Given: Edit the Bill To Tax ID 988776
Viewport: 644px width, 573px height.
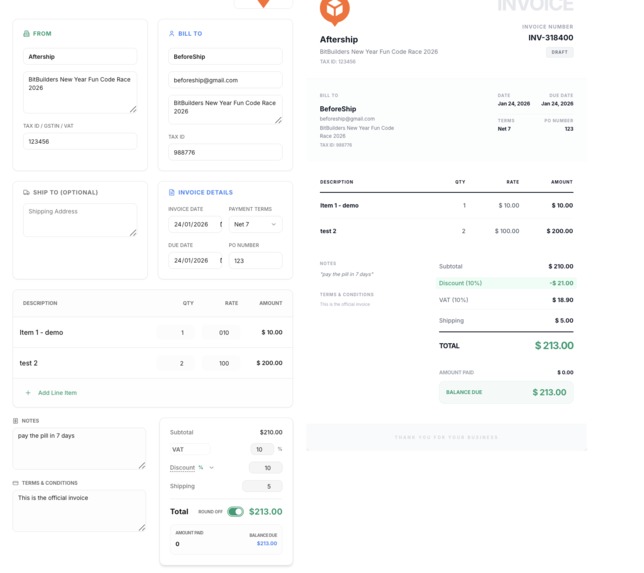Looking at the screenshot, I should [x=225, y=152].
